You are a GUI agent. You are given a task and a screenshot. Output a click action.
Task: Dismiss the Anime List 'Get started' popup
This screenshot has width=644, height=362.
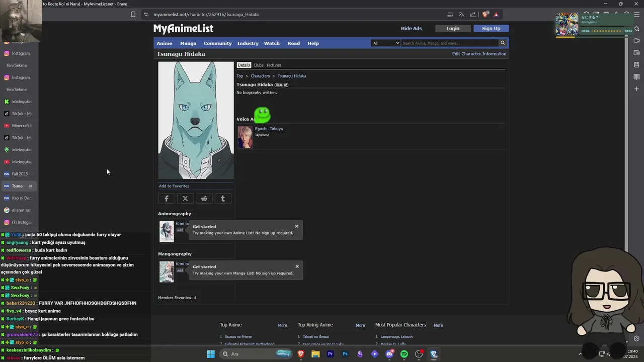[x=296, y=226]
